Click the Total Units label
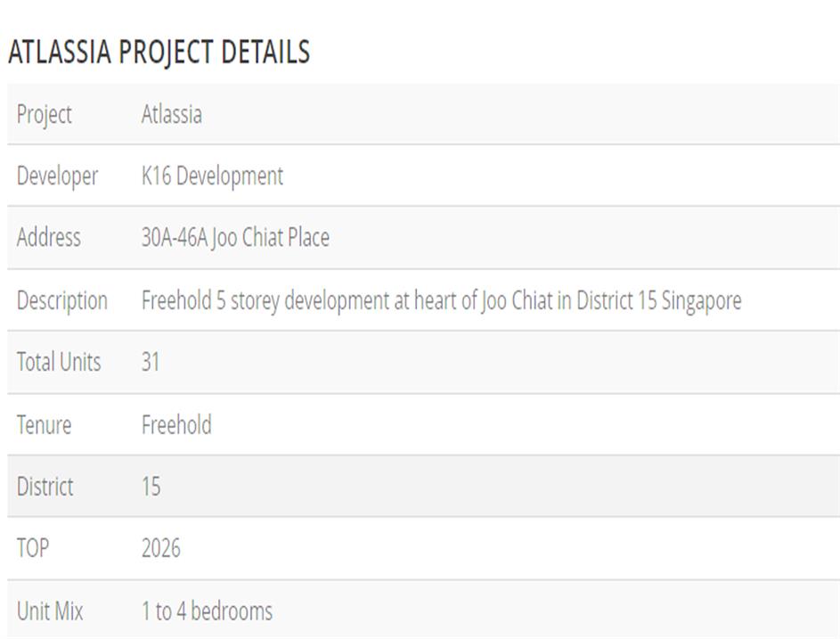840x639 pixels. click(59, 362)
